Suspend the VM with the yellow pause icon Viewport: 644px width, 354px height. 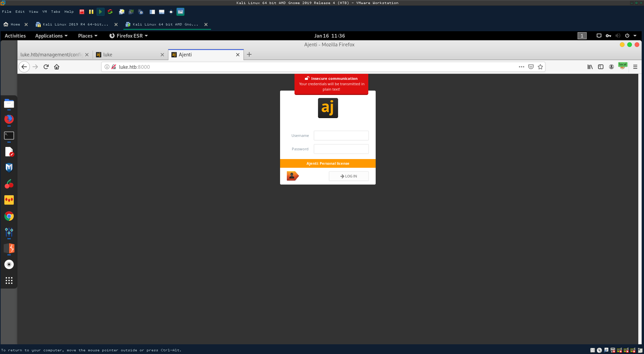click(91, 12)
